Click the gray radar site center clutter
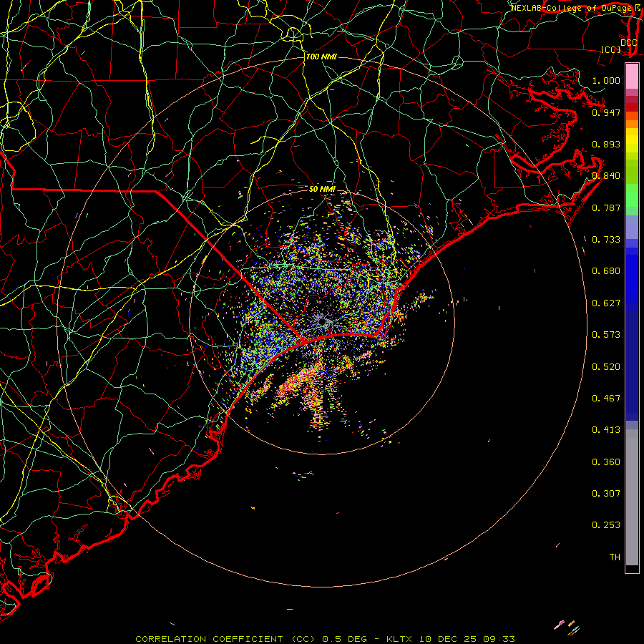The width and height of the screenshot is (644, 644). pyautogui.click(x=322, y=321)
